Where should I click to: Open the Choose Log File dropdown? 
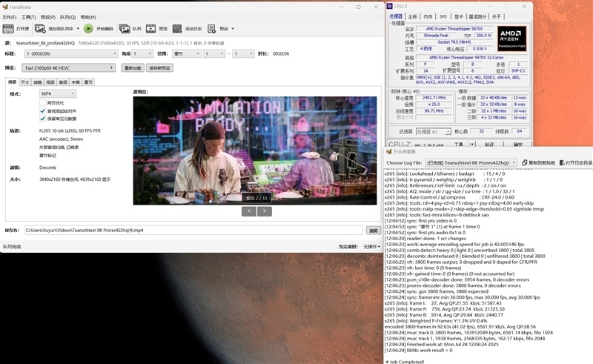471,162
